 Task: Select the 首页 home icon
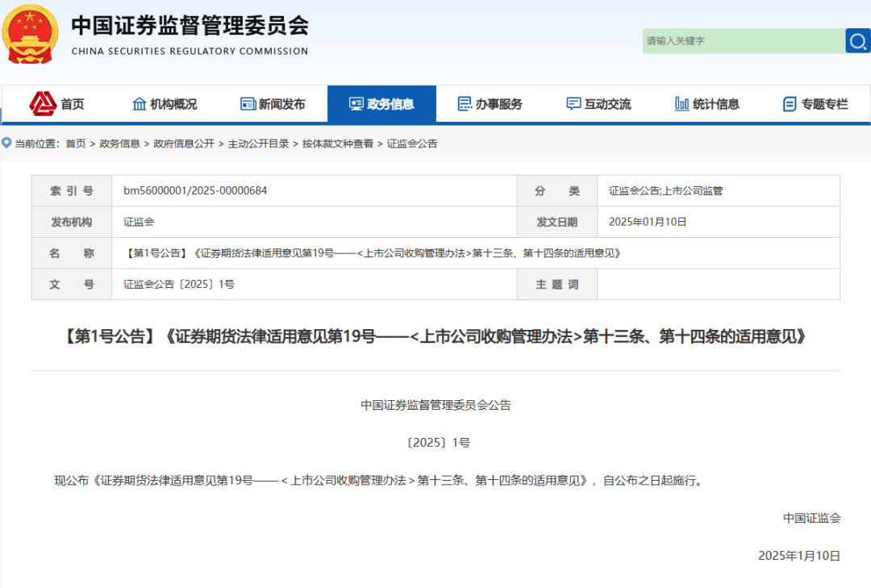point(44,103)
